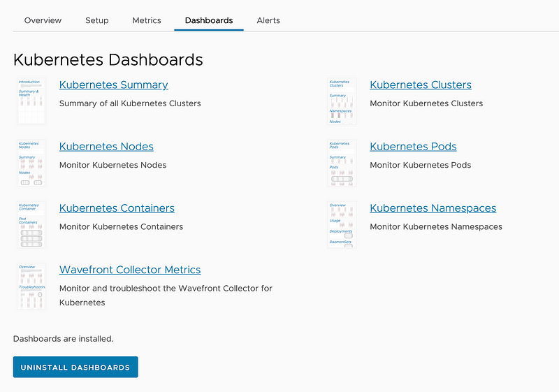Click the 'Monitor Kubernetes Containers' description text
The height and width of the screenshot is (392, 559).
pos(121,226)
